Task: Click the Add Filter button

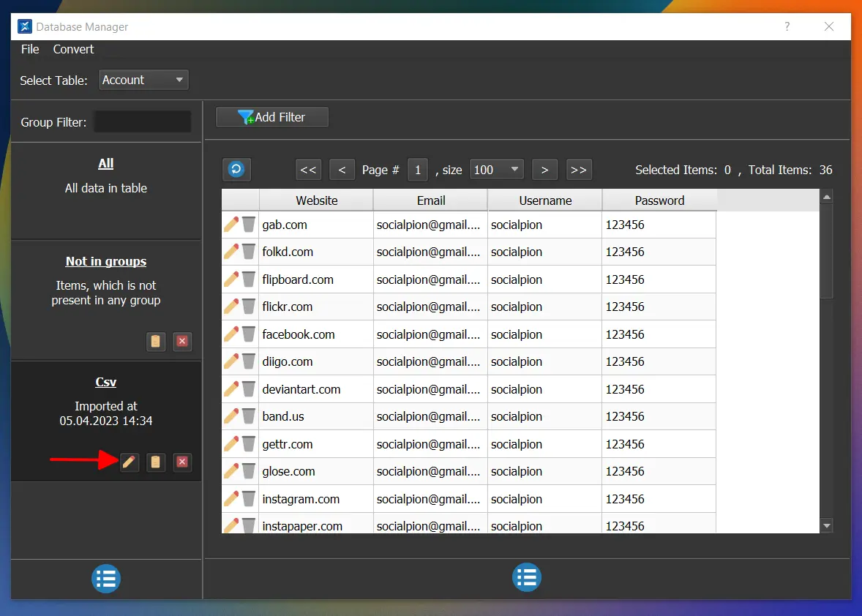Action: [x=272, y=117]
